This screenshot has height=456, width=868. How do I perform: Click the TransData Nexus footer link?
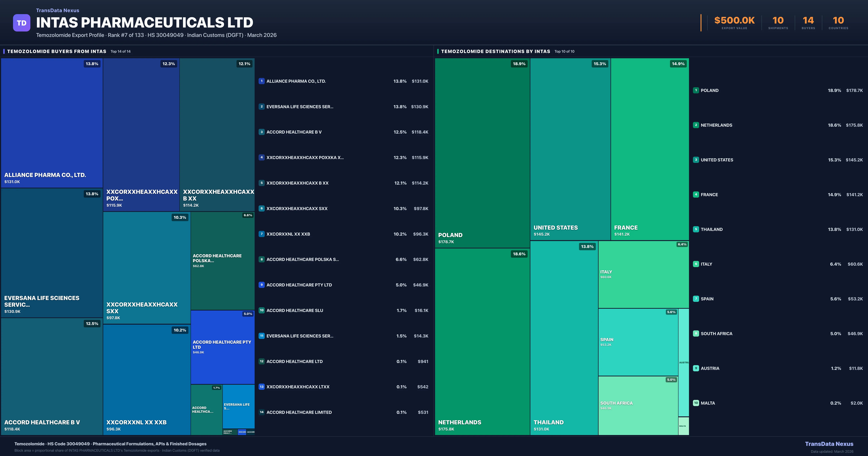click(x=829, y=444)
